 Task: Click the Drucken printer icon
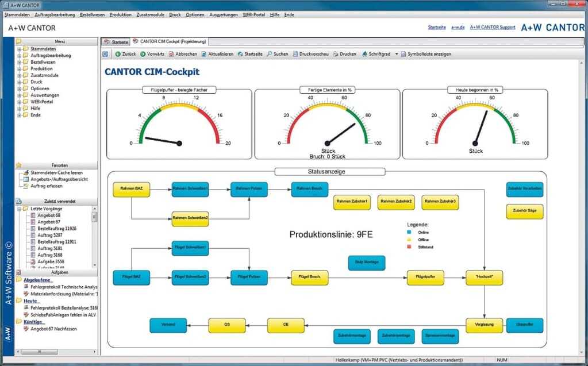(336, 54)
